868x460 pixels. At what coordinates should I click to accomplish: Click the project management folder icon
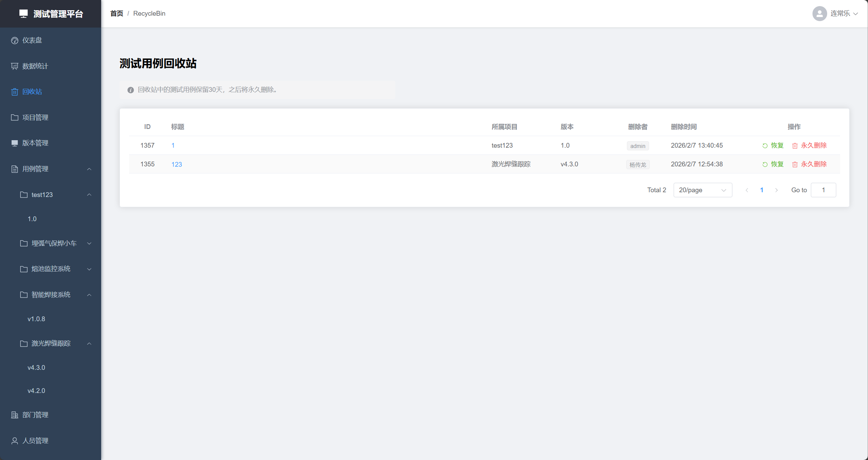[15, 117]
